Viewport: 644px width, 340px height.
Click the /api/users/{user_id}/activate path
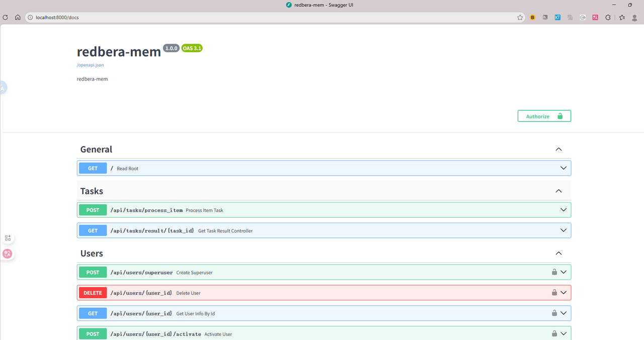click(156, 334)
